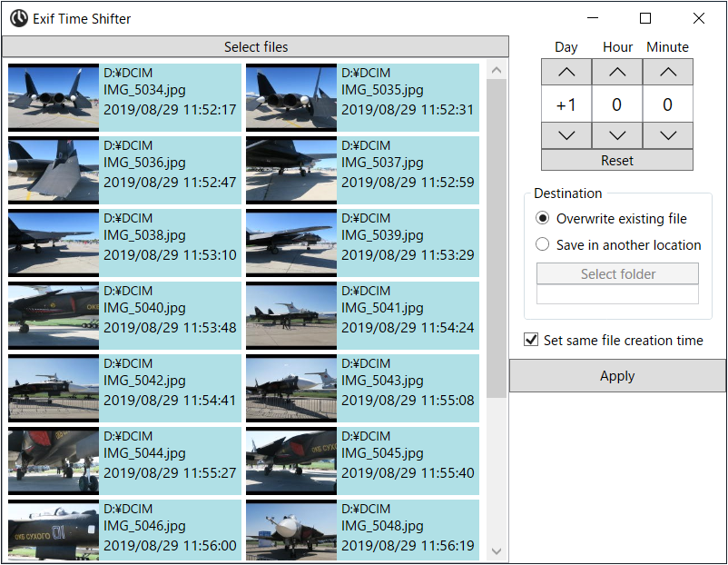This screenshot has width=728, height=565.
Task: Select the IMG_5046.jpg thumbnail
Action: pos(54,530)
